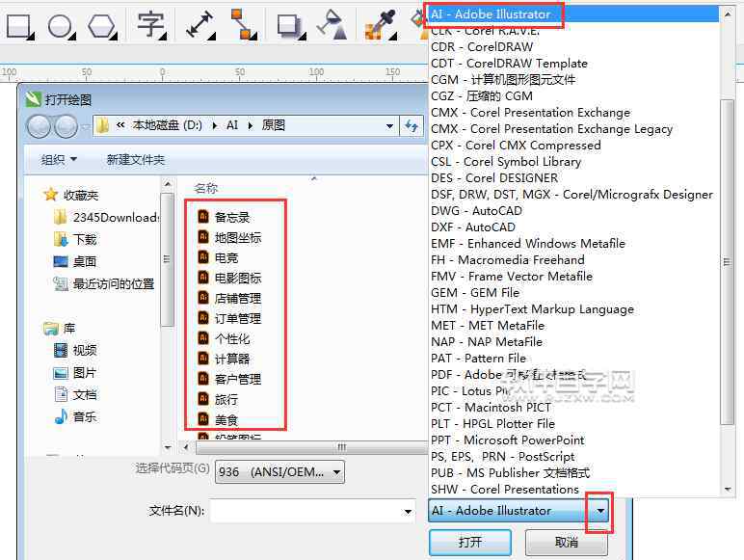Click the file type list scroll-up arrow

pyautogui.click(x=728, y=14)
